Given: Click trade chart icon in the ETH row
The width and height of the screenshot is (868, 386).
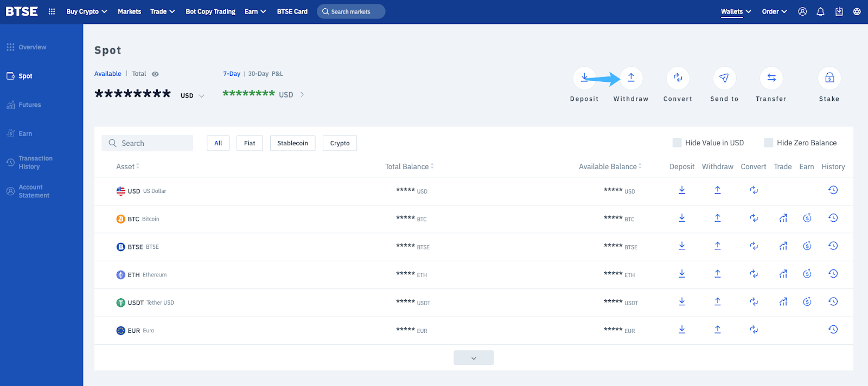Looking at the screenshot, I should point(783,274).
